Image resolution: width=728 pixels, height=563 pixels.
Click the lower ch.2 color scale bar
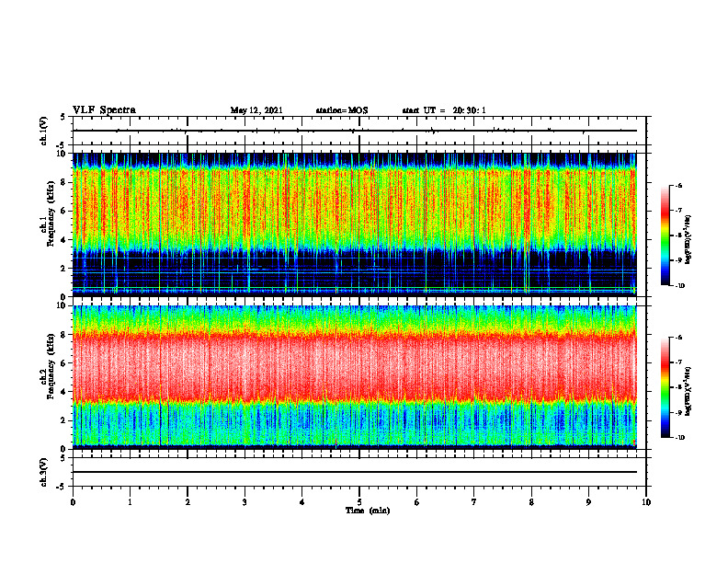point(665,387)
